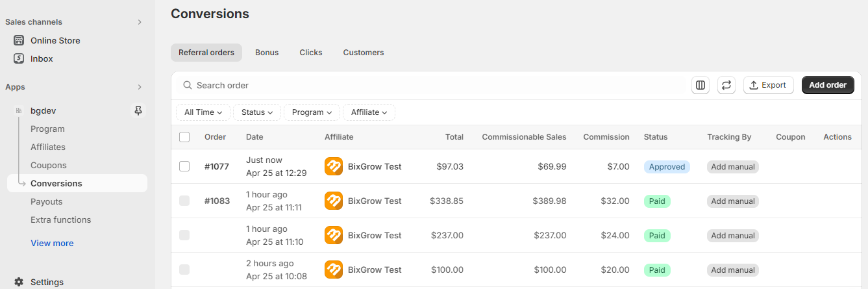
Task: Click the $97.03 total value
Action: (x=449, y=166)
